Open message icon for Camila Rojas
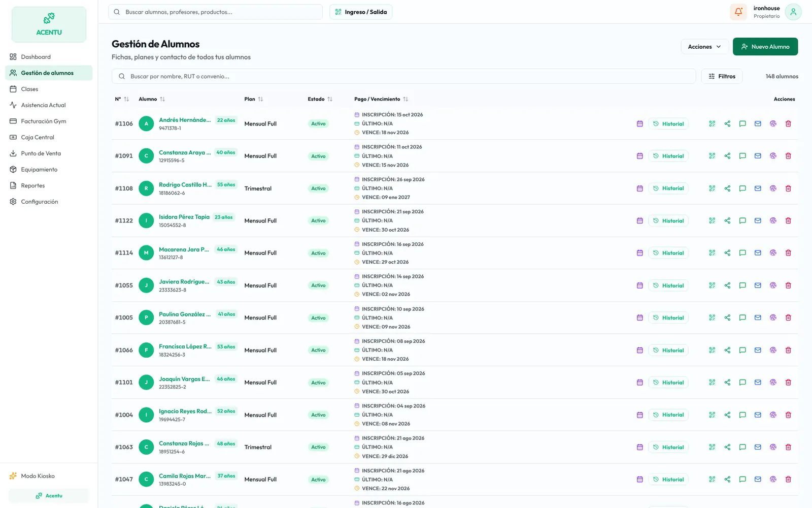This screenshot has height=508, width=812. 742,480
